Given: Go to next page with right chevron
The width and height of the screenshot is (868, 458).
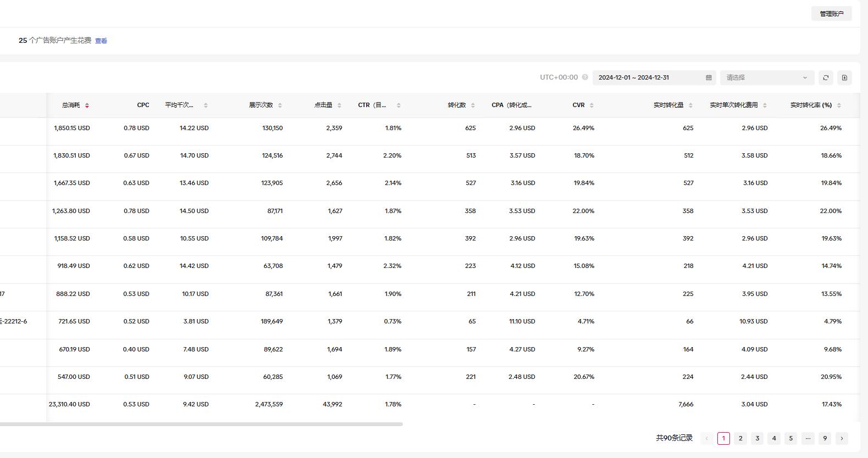Looking at the screenshot, I should (x=842, y=438).
